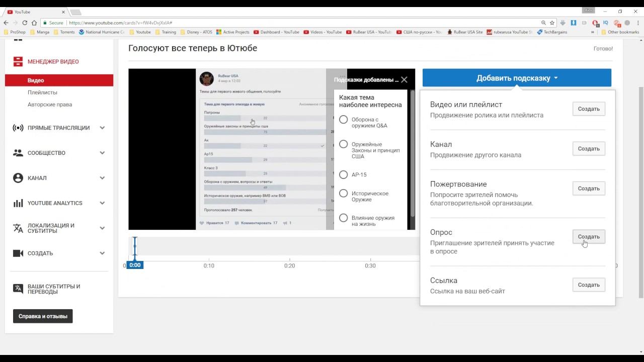Open Other bookmarks folder
644x362 pixels.
coord(620,32)
